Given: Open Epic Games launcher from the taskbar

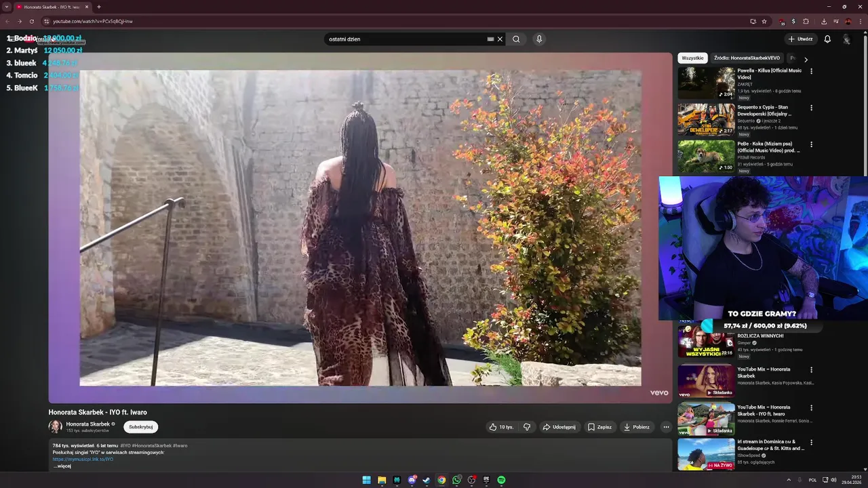Looking at the screenshot, I should [486, 480].
